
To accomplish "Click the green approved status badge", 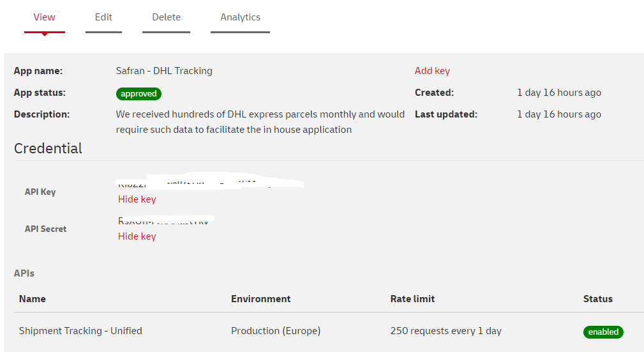I will tap(139, 94).
